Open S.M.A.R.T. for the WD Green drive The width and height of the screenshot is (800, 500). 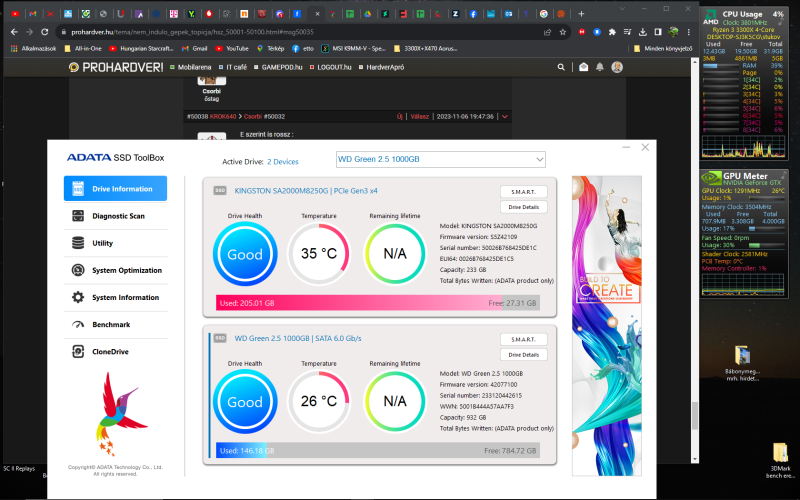coord(523,339)
